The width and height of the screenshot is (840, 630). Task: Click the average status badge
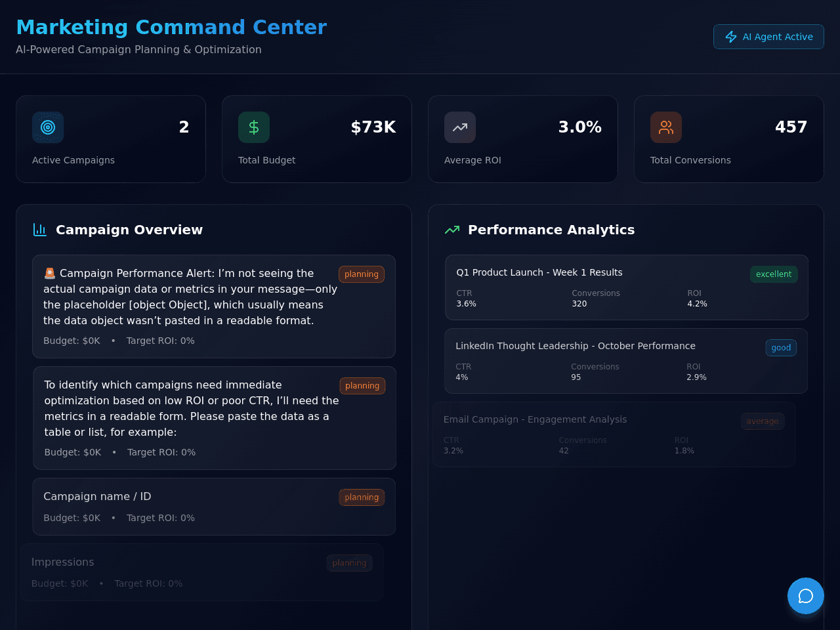763,421
